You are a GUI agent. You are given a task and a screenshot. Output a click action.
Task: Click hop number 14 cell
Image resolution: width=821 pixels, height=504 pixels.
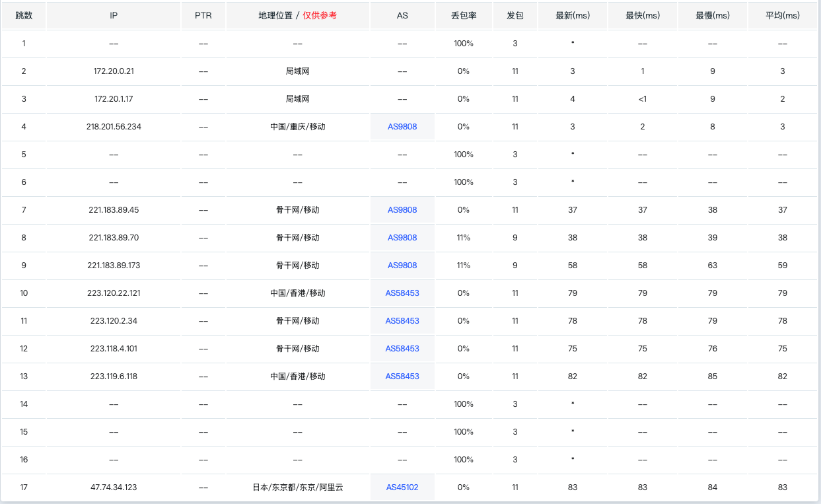click(x=24, y=404)
